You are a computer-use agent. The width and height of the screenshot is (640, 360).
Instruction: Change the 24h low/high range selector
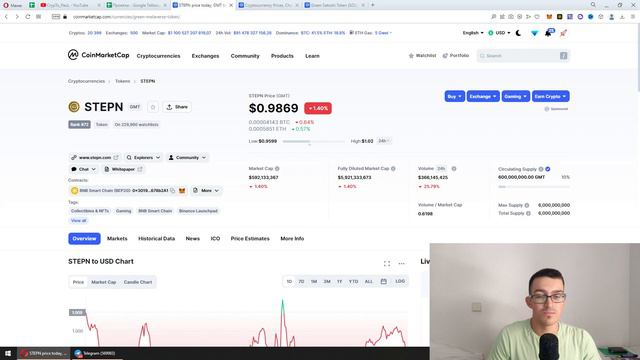click(384, 141)
